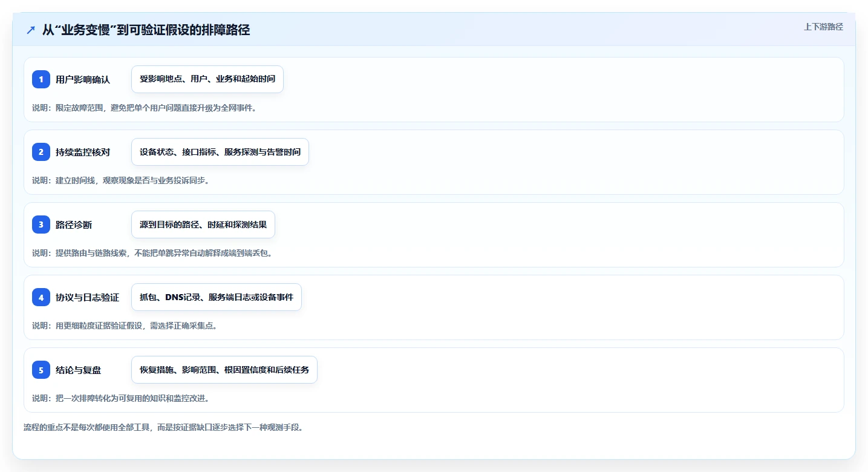Select the 结论与复盘 step label
This screenshot has width=868, height=472.
click(x=78, y=370)
